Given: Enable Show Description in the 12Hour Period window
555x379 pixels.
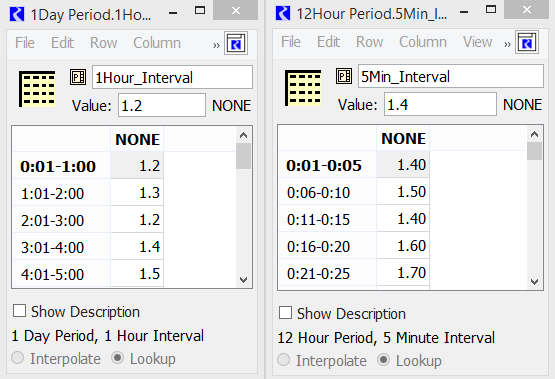Looking at the screenshot, I should tap(285, 313).
